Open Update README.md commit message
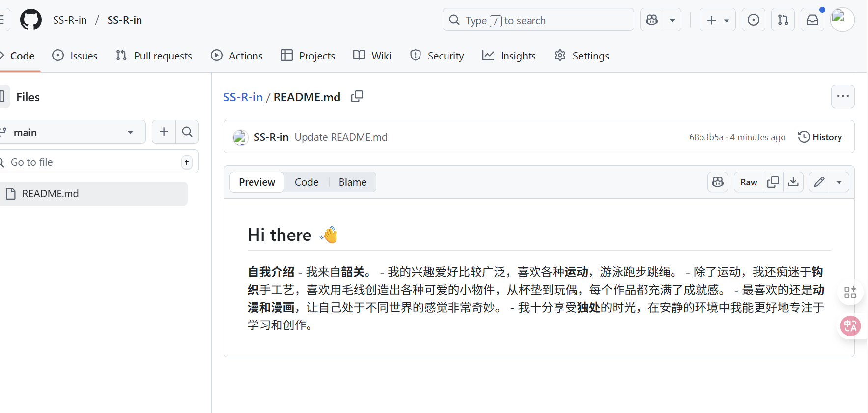868x413 pixels. [341, 137]
